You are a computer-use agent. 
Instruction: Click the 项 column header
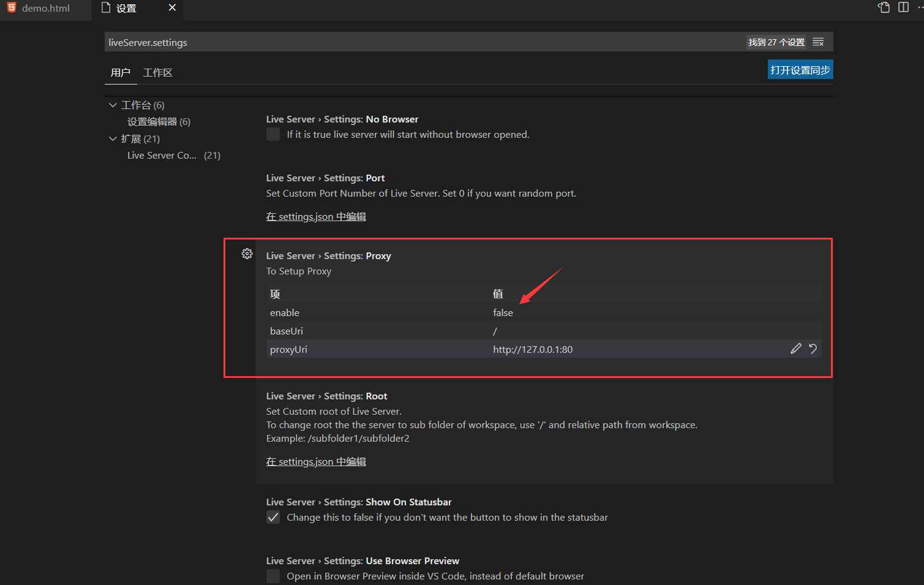pos(275,294)
